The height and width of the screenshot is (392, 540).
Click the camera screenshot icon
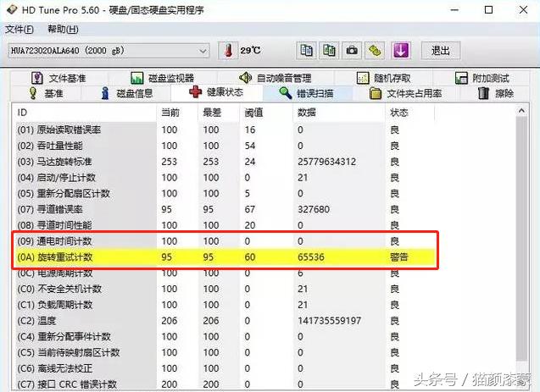(352, 51)
